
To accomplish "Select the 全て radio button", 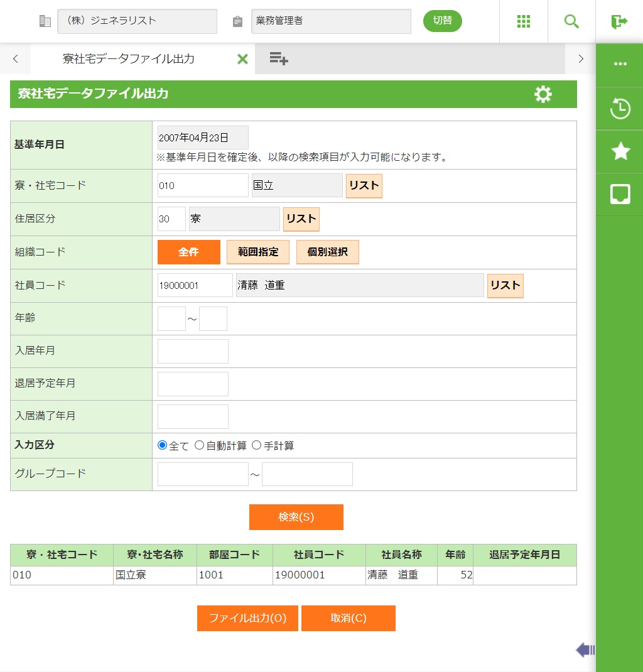I will [163, 445].
